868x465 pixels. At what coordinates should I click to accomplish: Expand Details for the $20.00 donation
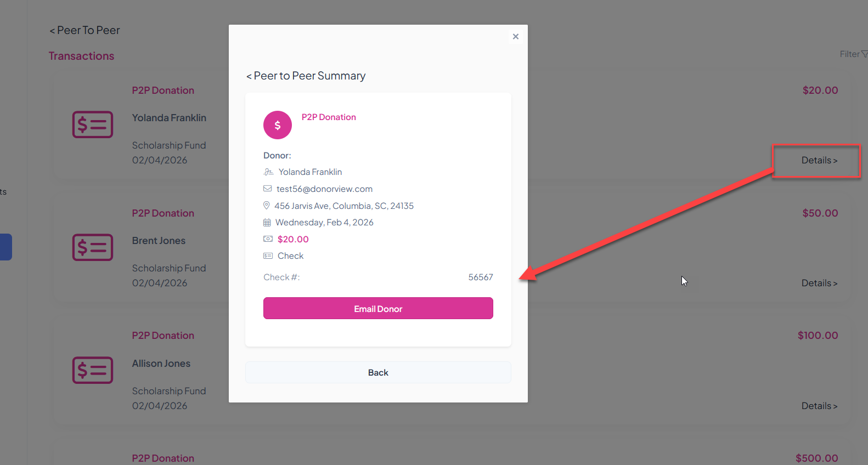[x=819, y=161]
